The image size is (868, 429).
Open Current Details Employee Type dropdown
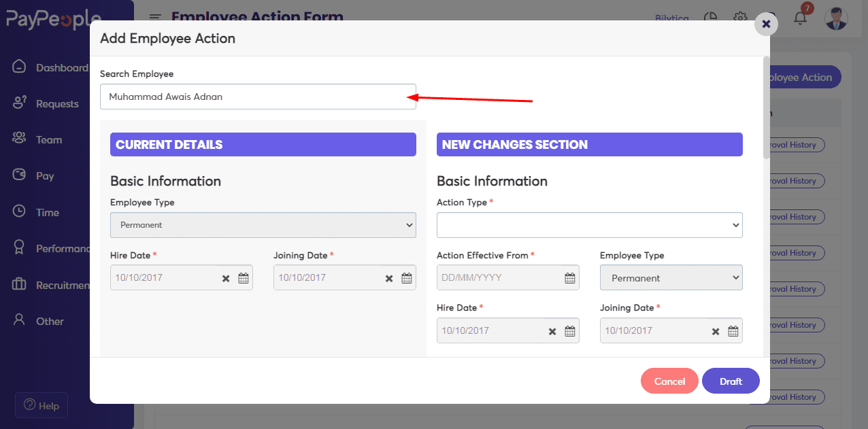263,225
